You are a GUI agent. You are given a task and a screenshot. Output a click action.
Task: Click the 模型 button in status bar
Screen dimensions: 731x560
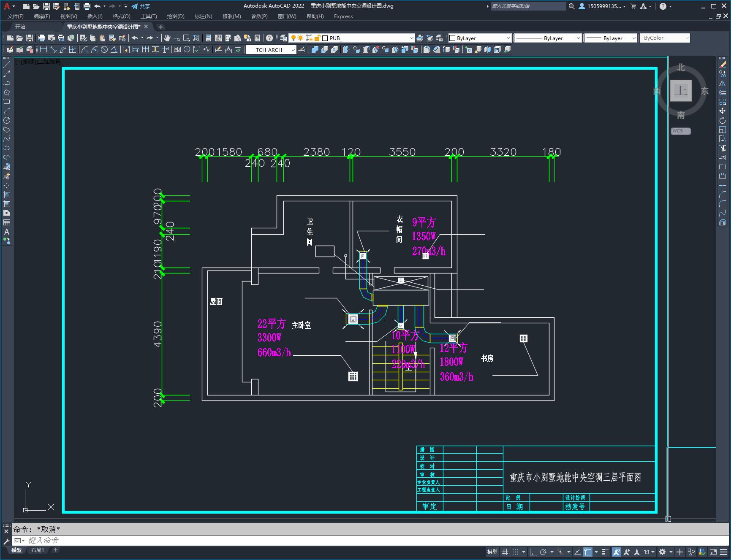click(x=492, y=552)
